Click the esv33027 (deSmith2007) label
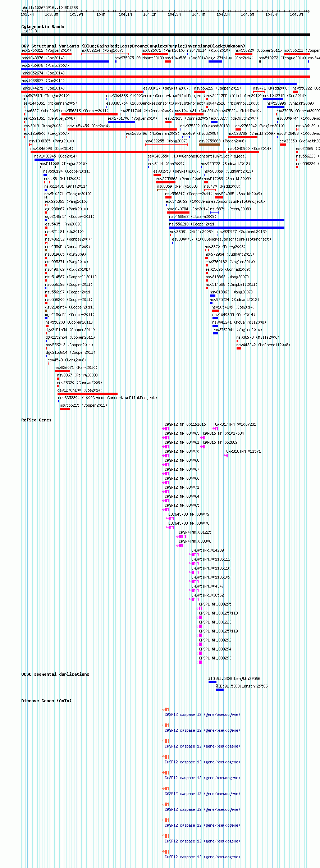The height and width of the screenshot is (868, 320). [x=167, y=88]
